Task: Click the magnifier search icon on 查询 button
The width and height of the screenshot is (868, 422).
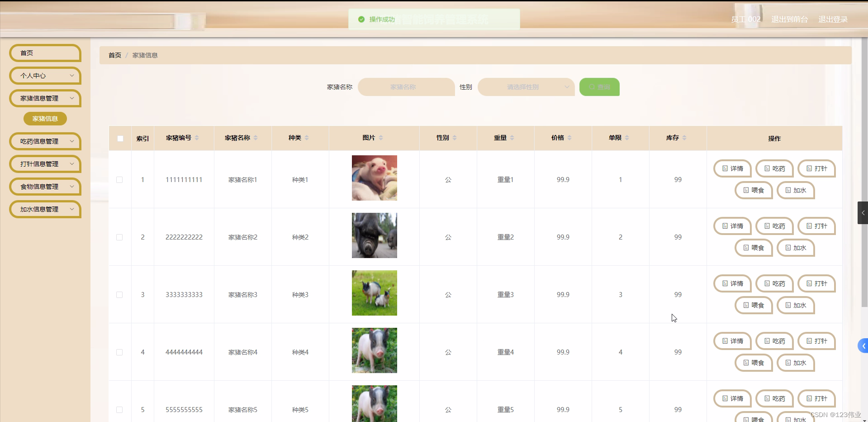Action: [x=592, y=87]
